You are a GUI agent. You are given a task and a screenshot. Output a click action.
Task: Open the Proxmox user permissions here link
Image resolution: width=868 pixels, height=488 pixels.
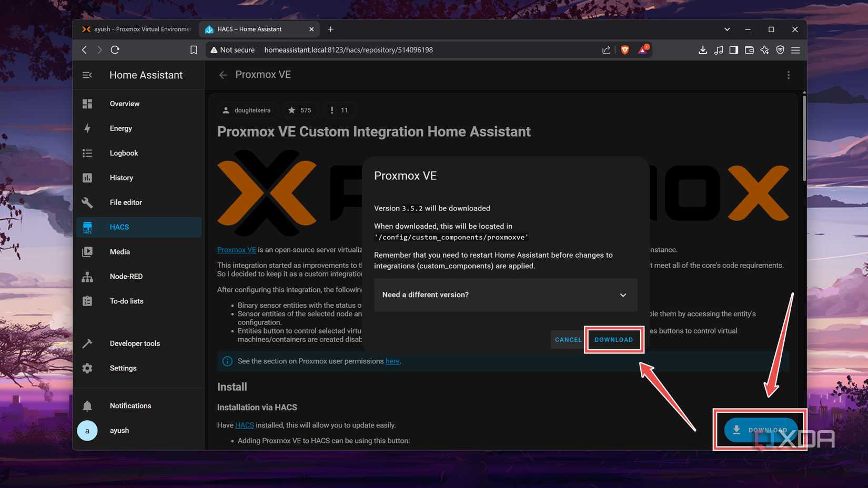(392, 361)
